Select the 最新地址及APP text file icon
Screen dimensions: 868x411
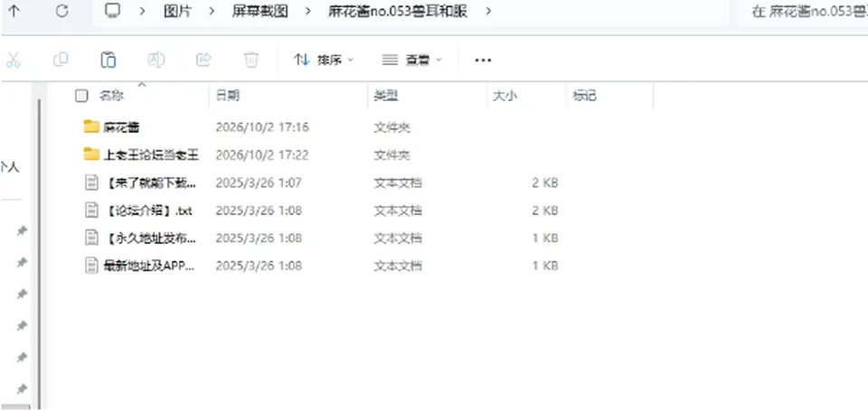pos(91,266)
